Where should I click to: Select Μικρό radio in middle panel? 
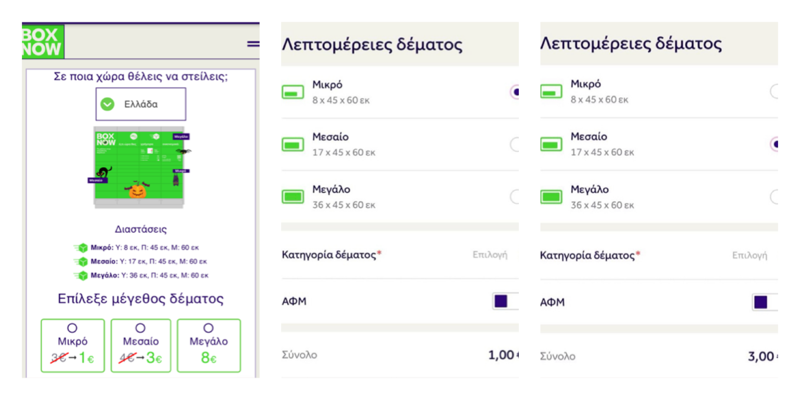click(514, 92)
